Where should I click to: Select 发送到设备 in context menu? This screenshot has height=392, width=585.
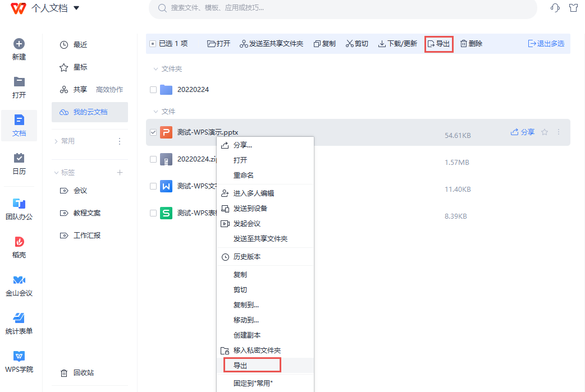click(265, 208)
